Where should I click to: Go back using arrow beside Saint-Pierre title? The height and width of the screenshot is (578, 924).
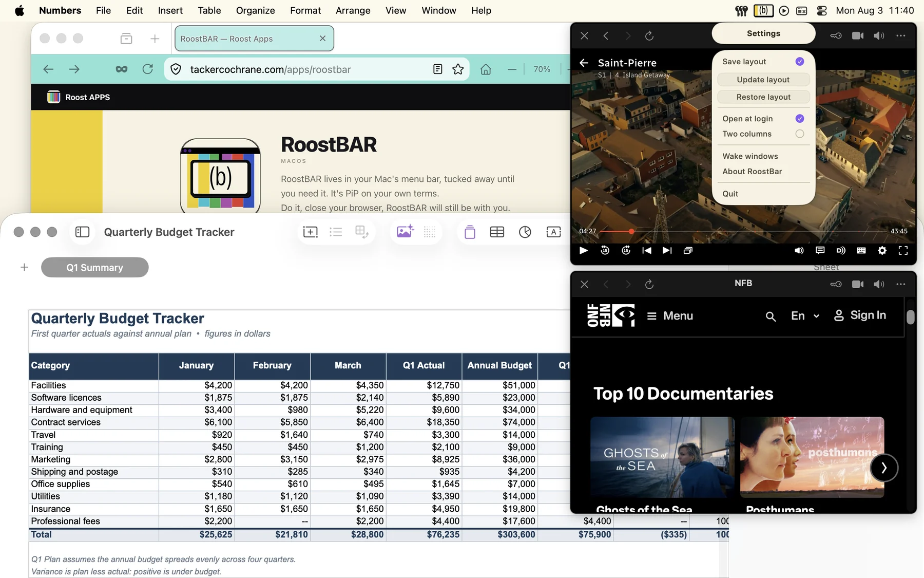[584, 63]
